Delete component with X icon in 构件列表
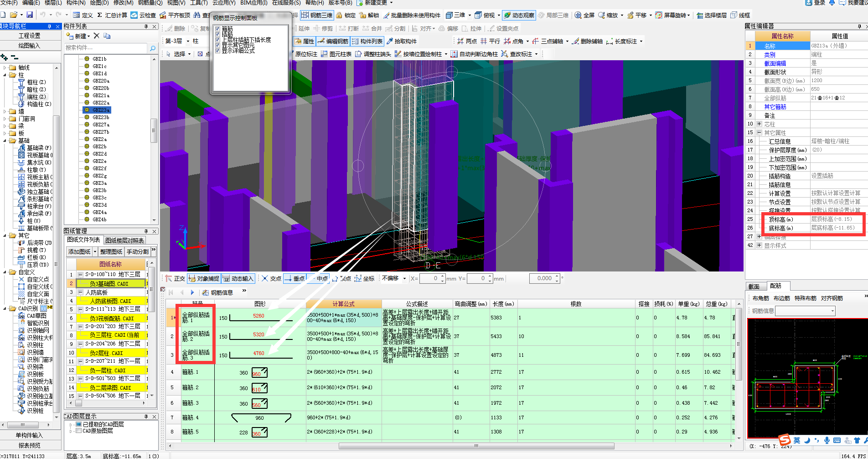Image resolution: width=868 pixels, height=459 pixels. tap(96, 36)
